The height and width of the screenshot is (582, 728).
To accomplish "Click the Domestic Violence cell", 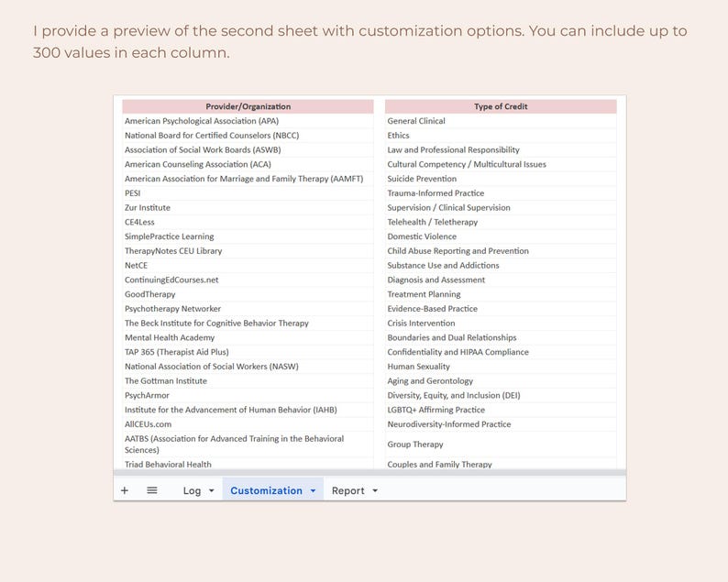I will tap(501, 236).
